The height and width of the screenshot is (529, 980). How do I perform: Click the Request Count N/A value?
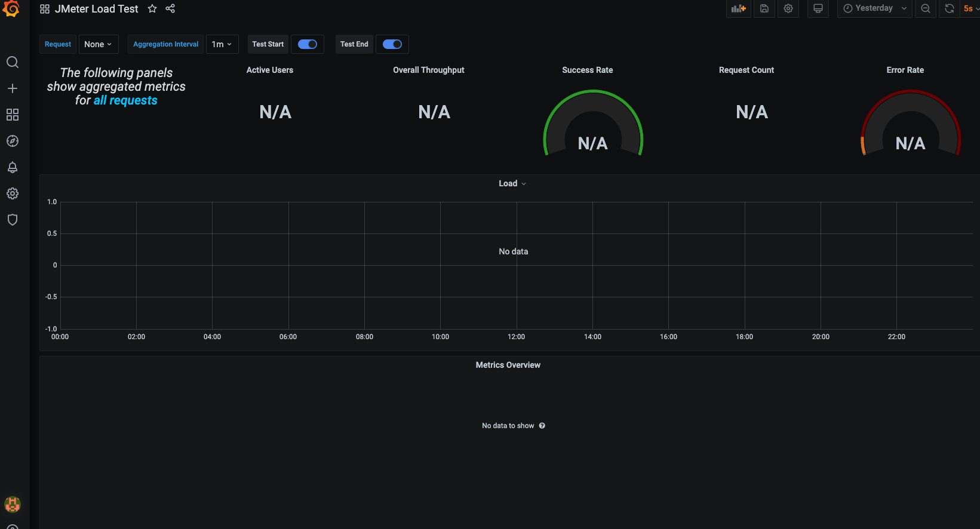pyautogui.click(x=752, y=112)
